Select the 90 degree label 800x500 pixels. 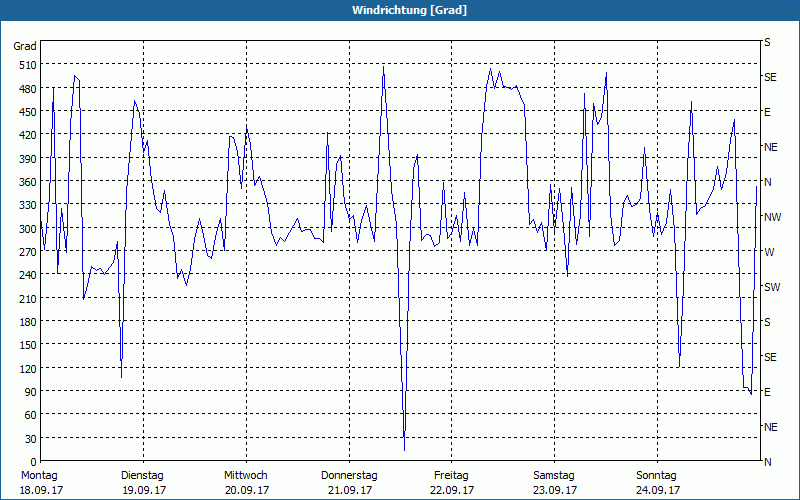[31, 392]
